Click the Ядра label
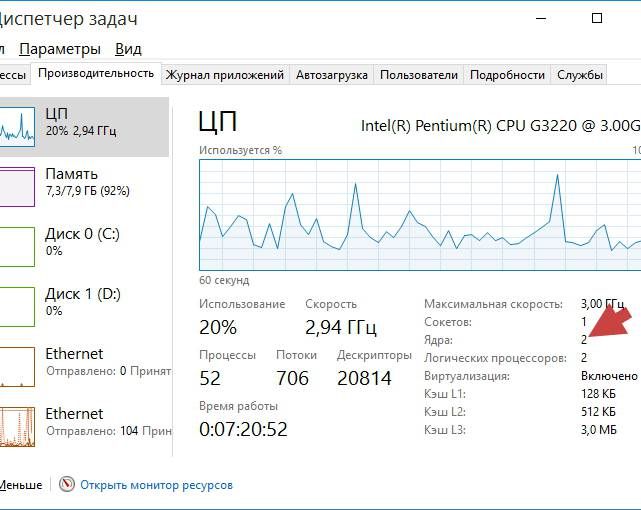 [x=438, y=340]
